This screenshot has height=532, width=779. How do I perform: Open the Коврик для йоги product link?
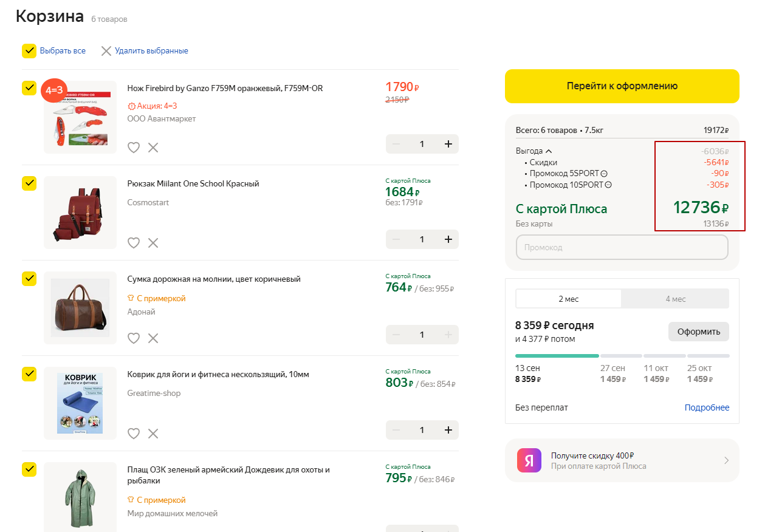tap(218, 374)
